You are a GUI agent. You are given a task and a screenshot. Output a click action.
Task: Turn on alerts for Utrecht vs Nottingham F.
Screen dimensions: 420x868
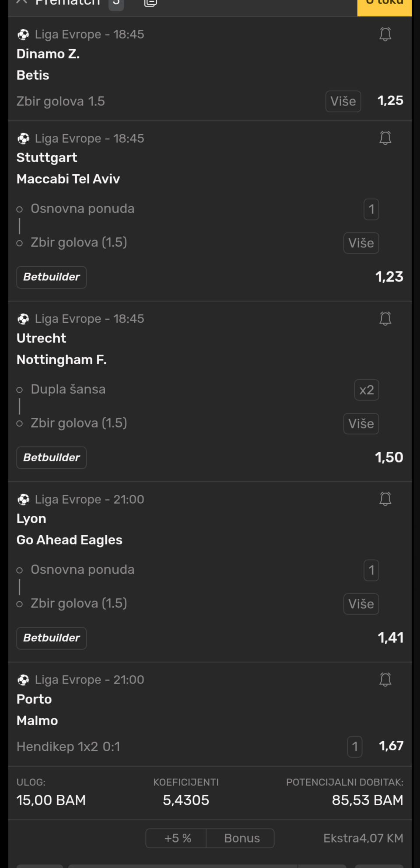385,319
